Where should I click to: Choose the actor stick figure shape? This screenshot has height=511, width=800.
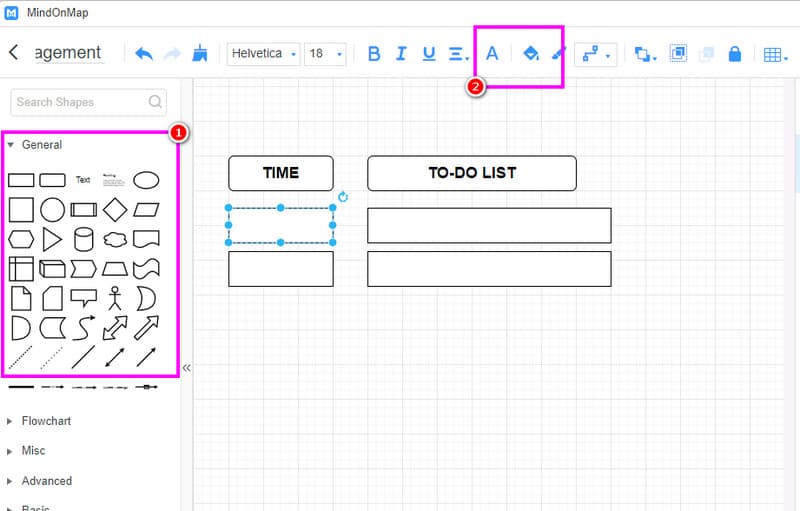coord(115,298)
